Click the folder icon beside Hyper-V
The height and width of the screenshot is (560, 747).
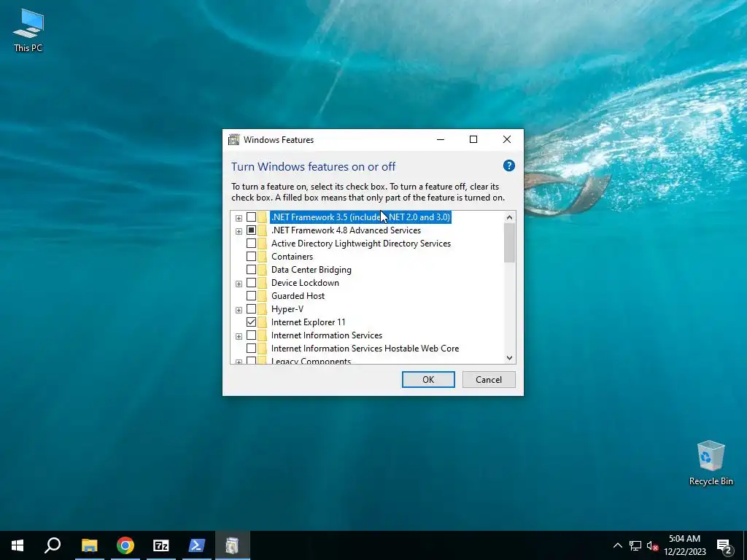tap(263, 309)
